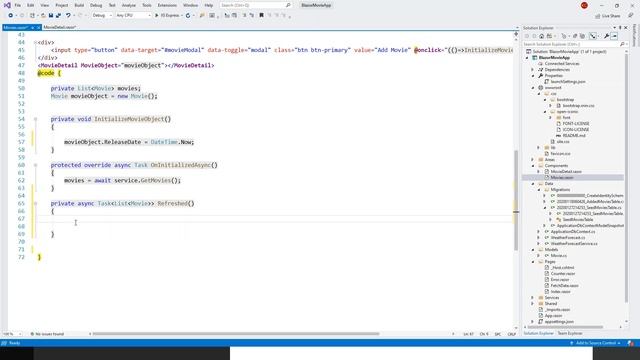Viewport: 640px width, 360px height.
Task: Expand the Shared folder
Action: [x=533, y=304]
